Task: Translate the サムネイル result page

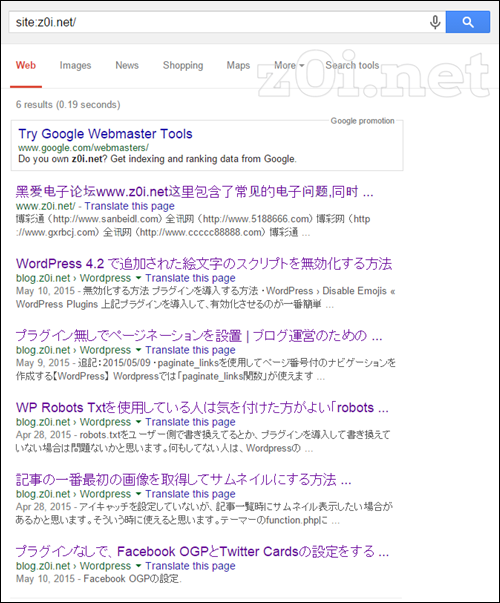Action: 190,494
